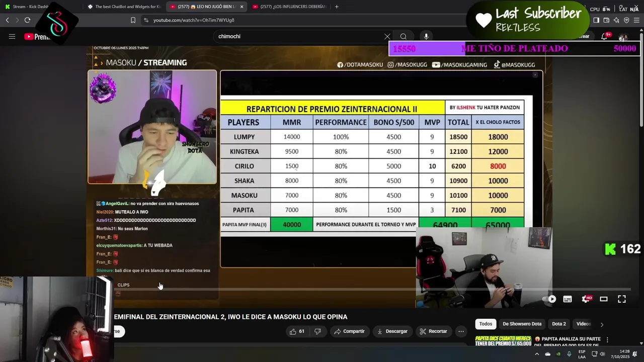Click the YouTube search magnifier button
This screenshot has width=644, height=362.
coord(403,36)
